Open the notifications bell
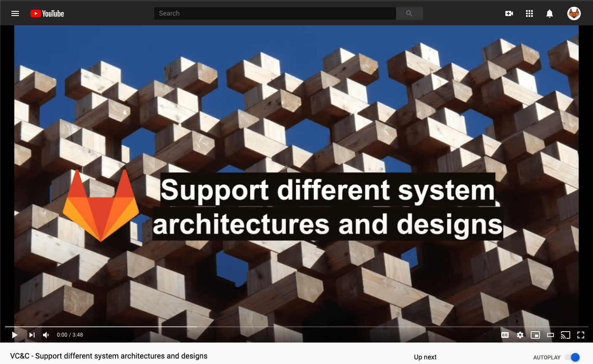The height and width of the screenshot is (364, 593). (x=550, y=13)
